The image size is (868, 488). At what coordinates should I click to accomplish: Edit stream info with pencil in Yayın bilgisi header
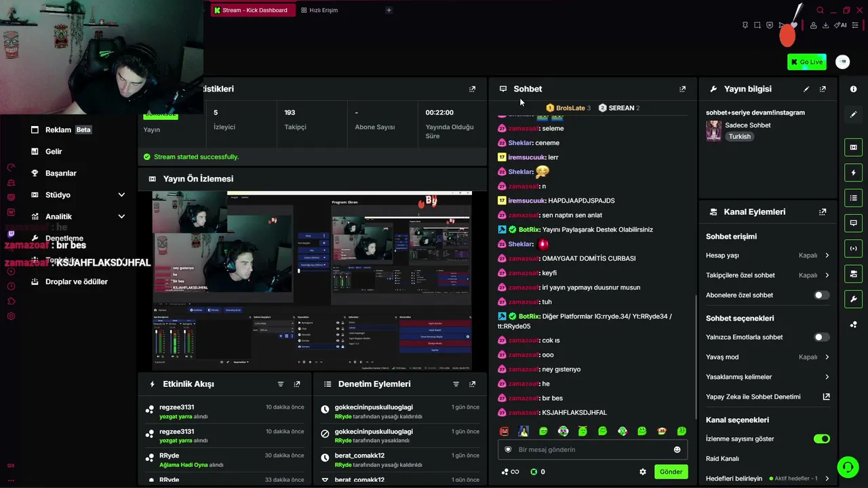coord(806,89)
